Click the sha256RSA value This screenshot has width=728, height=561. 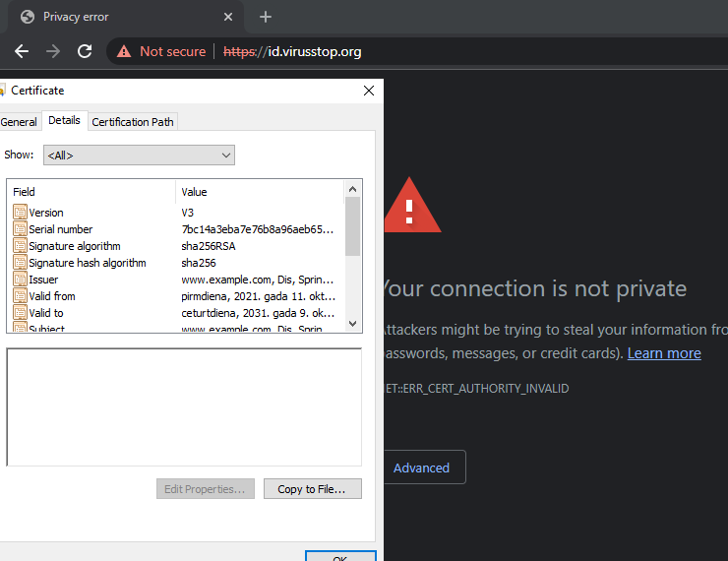pos(209,246)
